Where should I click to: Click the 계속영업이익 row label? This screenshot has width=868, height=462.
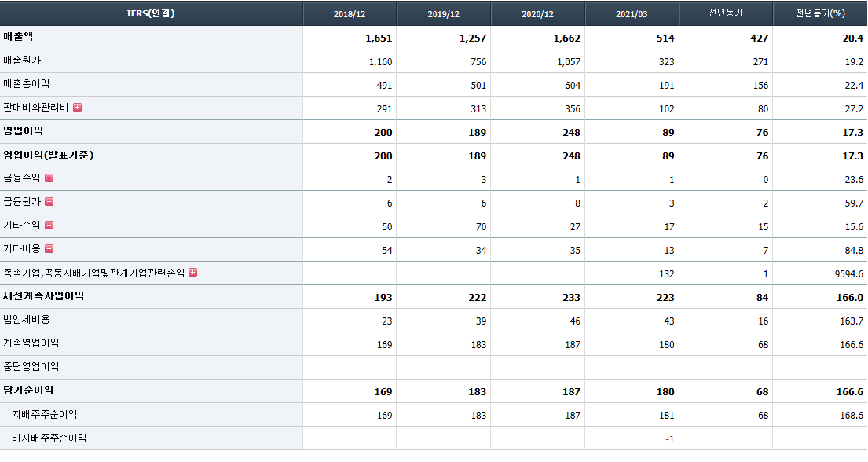coord(31,343)
